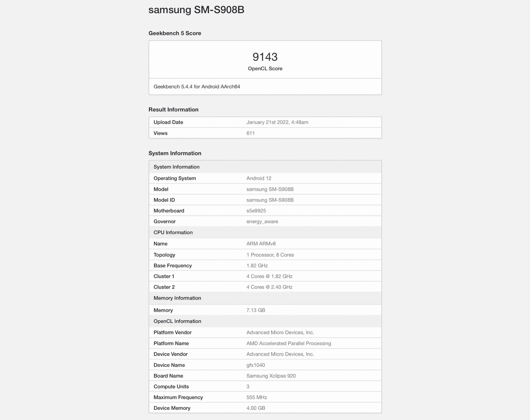Select the 1 Processor, 8 Cores value
This screenshot has width=530, height=420.
tap(270, 255)
